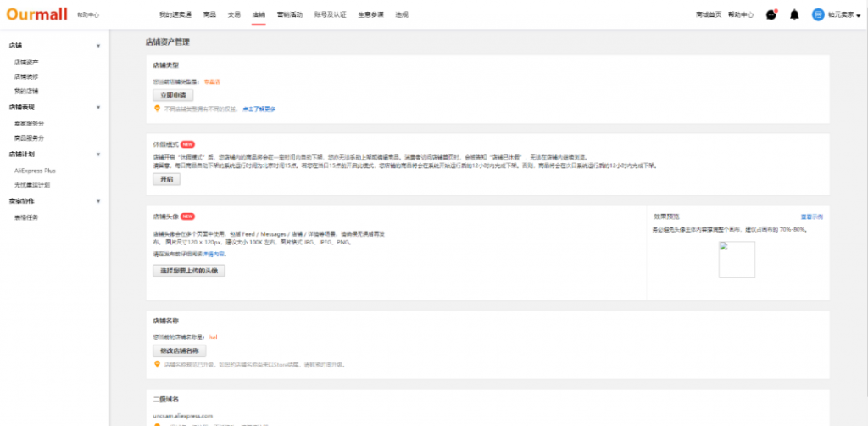Click the tip pin icon under 立即申请
This screenshot has width=868, height=426.
pyautogui.click(x=157, y=109)
